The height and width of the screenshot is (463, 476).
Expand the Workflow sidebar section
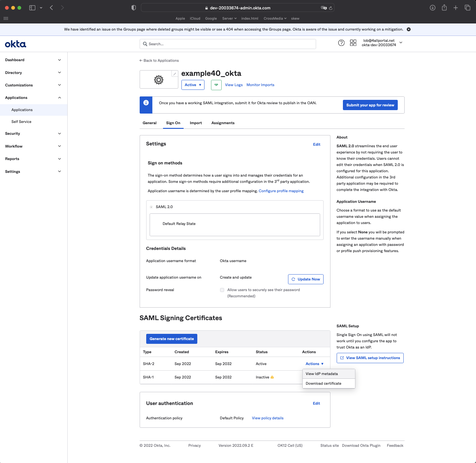34,146
